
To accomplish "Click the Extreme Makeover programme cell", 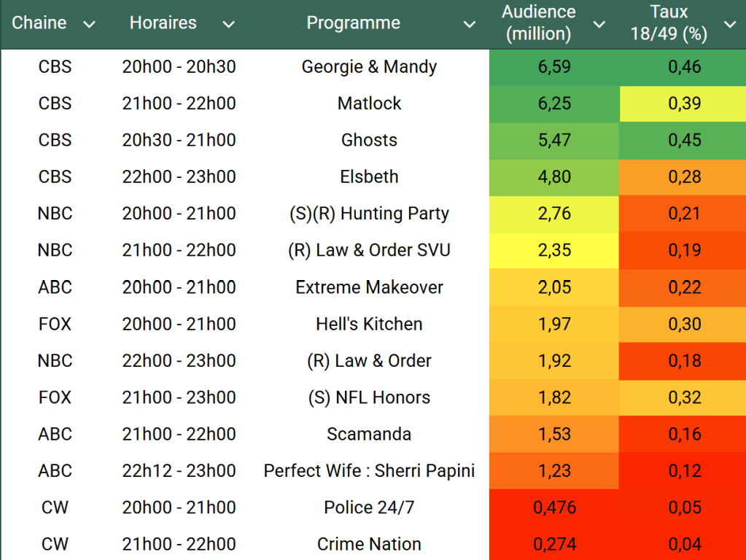I will (x=369, y=287).
